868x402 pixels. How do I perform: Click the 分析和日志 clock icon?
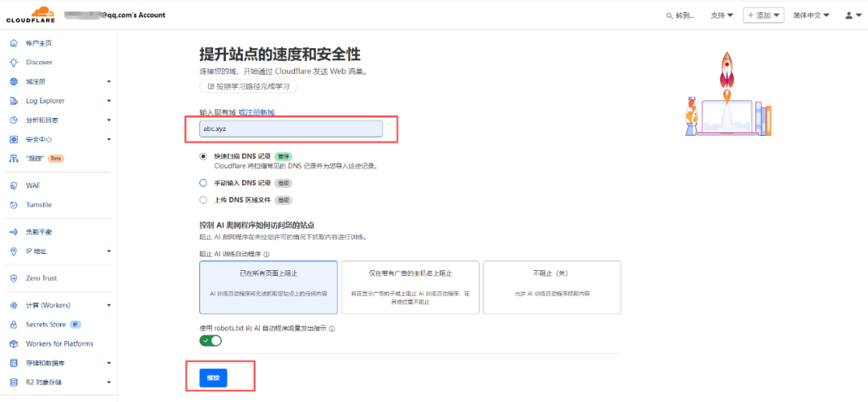point(14,120)
